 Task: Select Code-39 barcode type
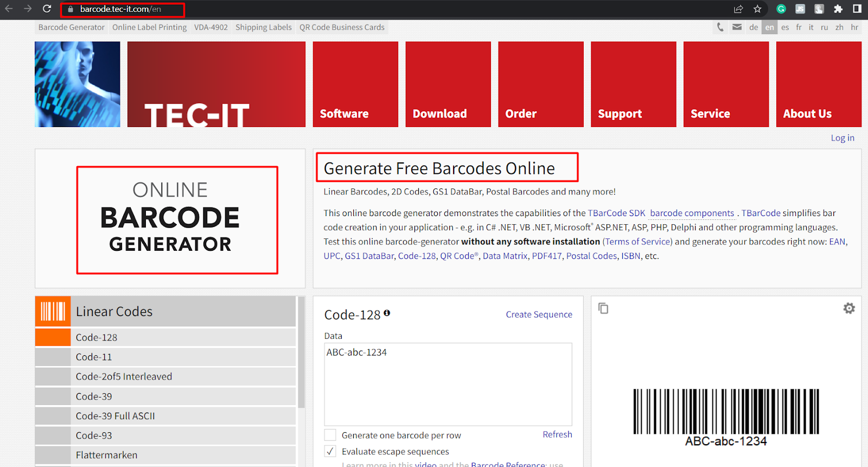click(x=165, y=396)
